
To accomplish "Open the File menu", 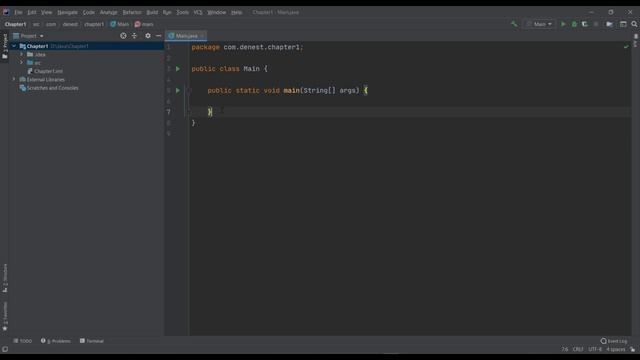I will 18,12.
